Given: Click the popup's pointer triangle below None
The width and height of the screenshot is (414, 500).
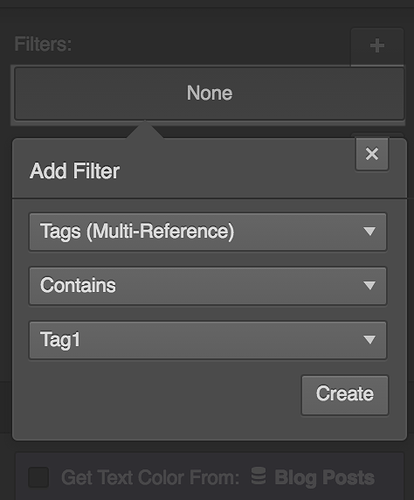Looking at the screenshot, I should (145, 130).
